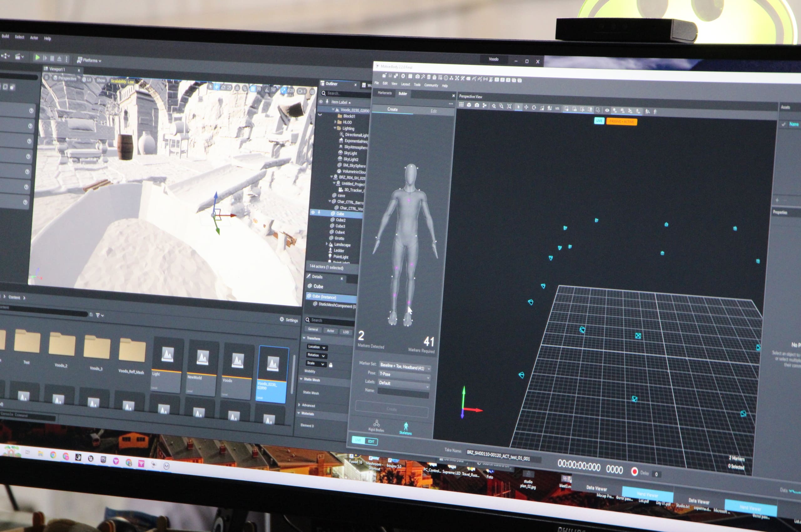Viewport: 801px width, 532px height.
Task: Click the Scalability: Low warning label
Action: pyautogui.click(x=122, y=81)
